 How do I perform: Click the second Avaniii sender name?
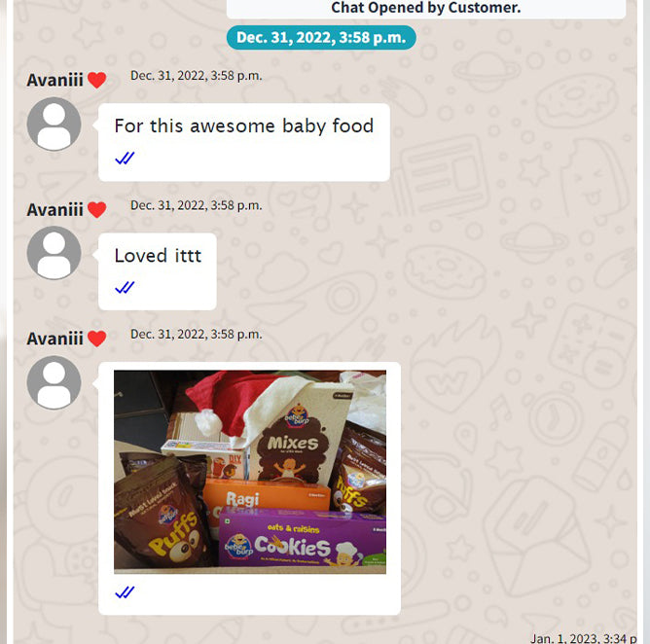pos(55,210)
